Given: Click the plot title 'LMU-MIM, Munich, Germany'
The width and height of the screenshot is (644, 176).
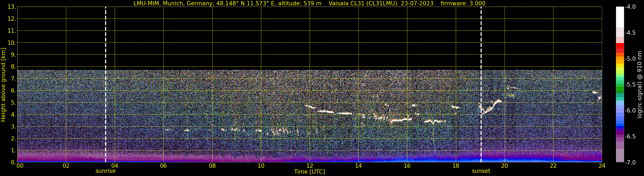Looking at the screenshot, I should [x=173, y=3].
